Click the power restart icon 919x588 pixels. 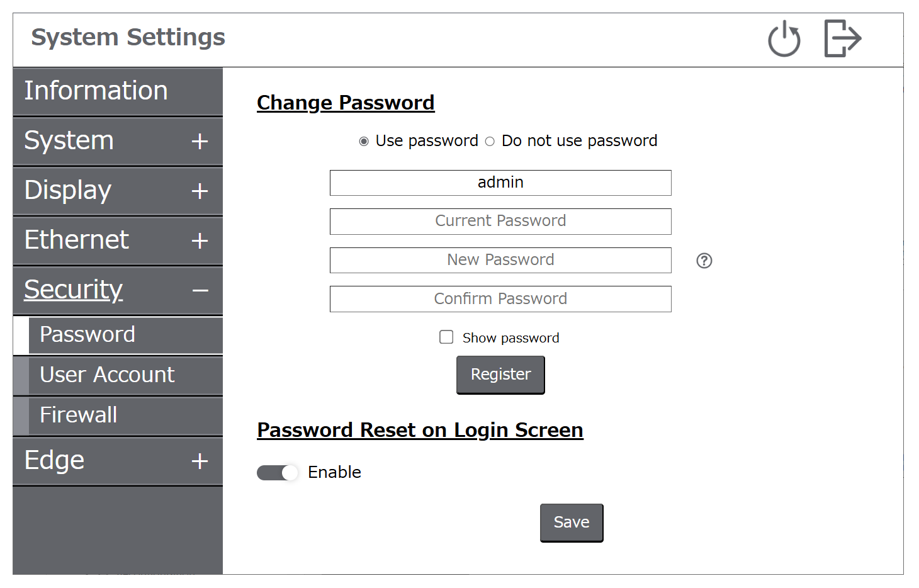coord(784,39)
